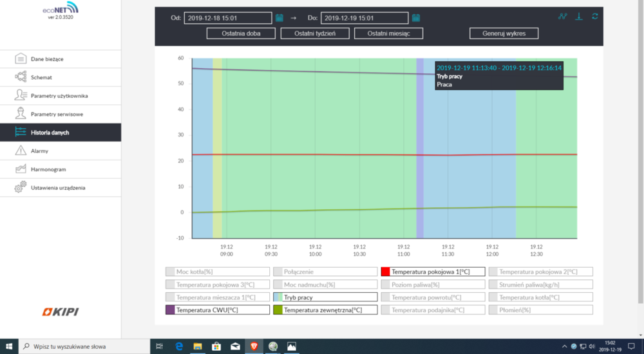
Task: Click the Alarmy warning triangle icon
Action: coord(21,151)
